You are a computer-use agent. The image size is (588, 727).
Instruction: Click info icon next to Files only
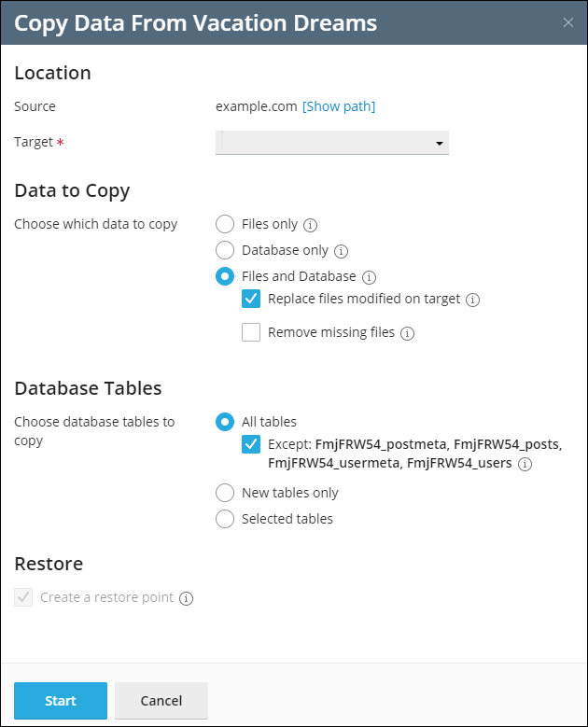point(311,225)
